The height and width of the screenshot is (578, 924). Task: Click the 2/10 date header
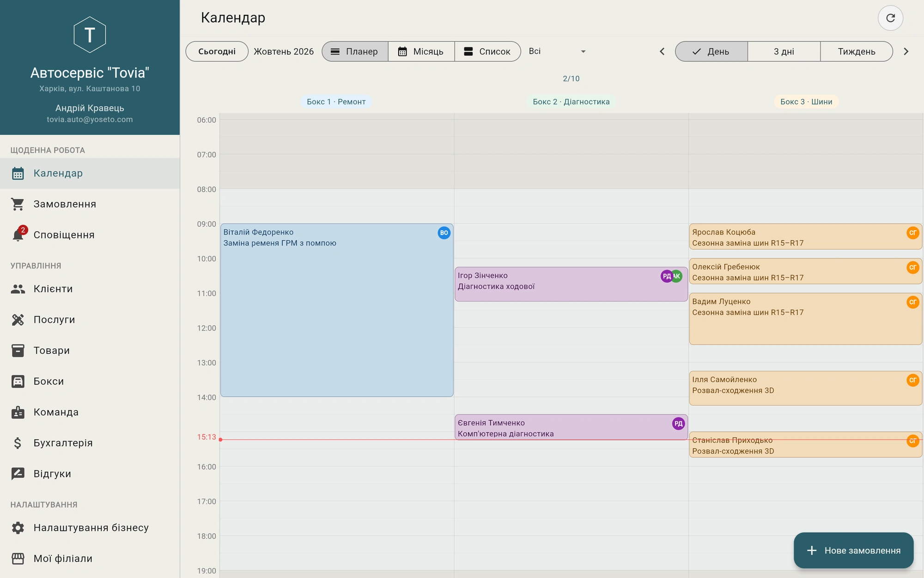click(x=571, y=79)
